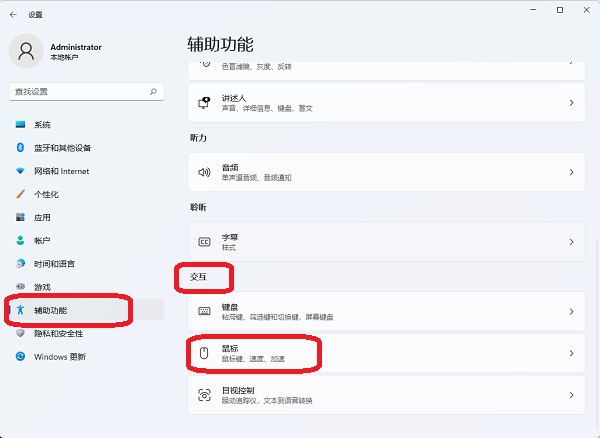Viewport: 600px width, 438px height.
Task: Click the Windows 更新 sidebar icon
Action: pos(20,356)
